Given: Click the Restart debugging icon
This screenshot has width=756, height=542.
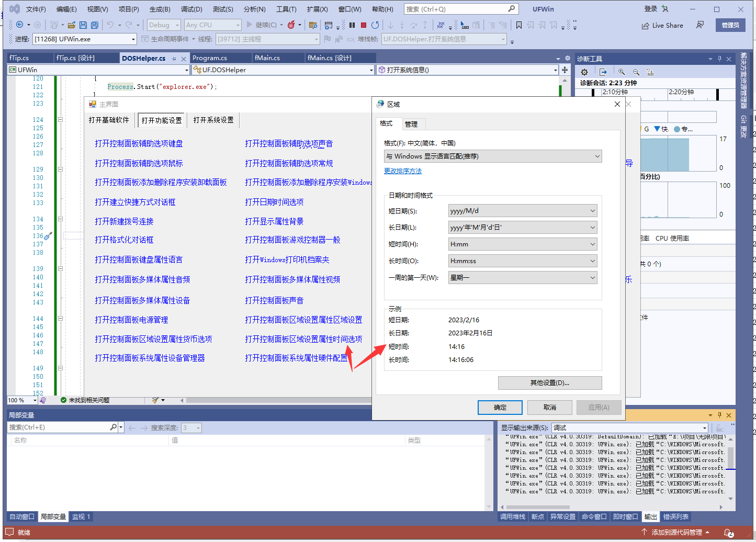Looking at the screenshot, I should point(375,25).
